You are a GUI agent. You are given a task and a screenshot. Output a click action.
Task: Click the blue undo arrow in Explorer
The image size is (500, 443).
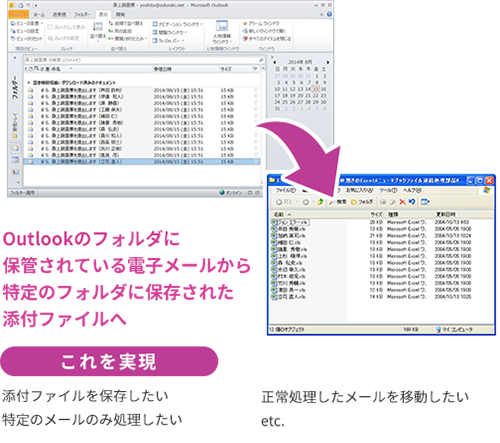point(412,202)
